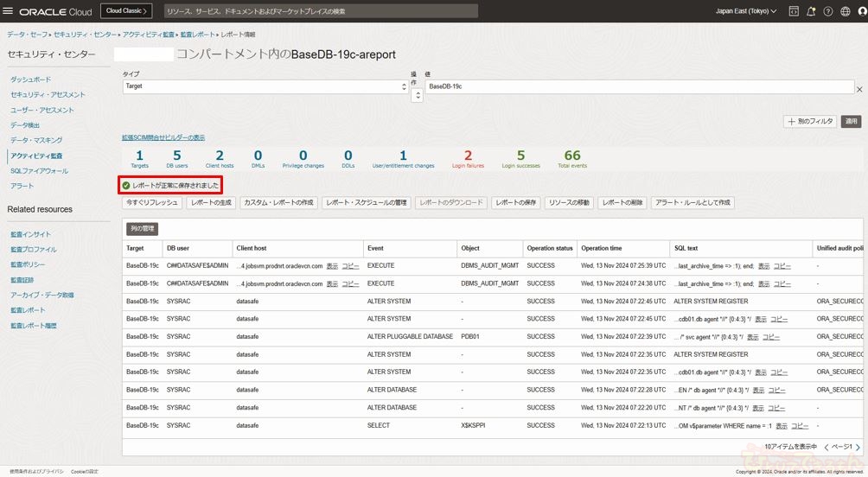The width and height of the screenshot is (868, 477).
Task: Open Cookieの設定 link in footer
Action: coord(84,472)
